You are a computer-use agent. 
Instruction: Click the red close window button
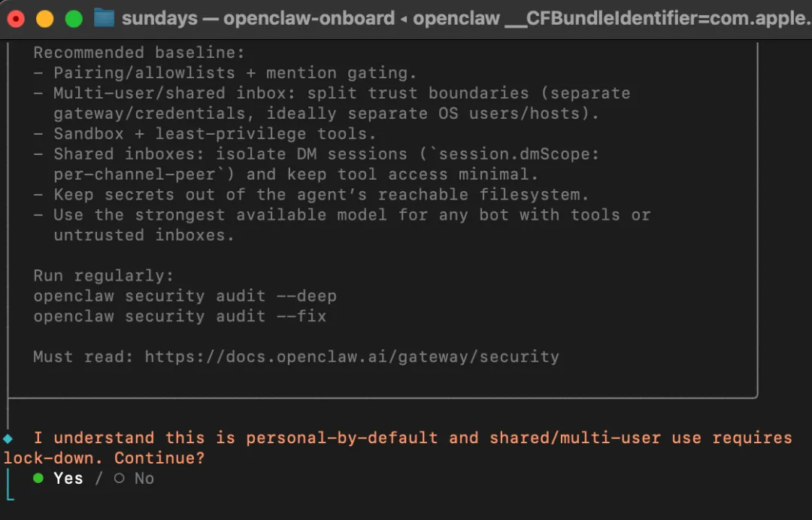[16, 19]
